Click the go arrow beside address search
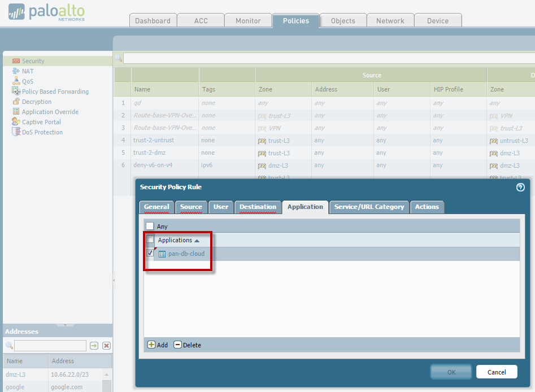The height and width of the screenshot is (392, 535). tap(94, 345)
